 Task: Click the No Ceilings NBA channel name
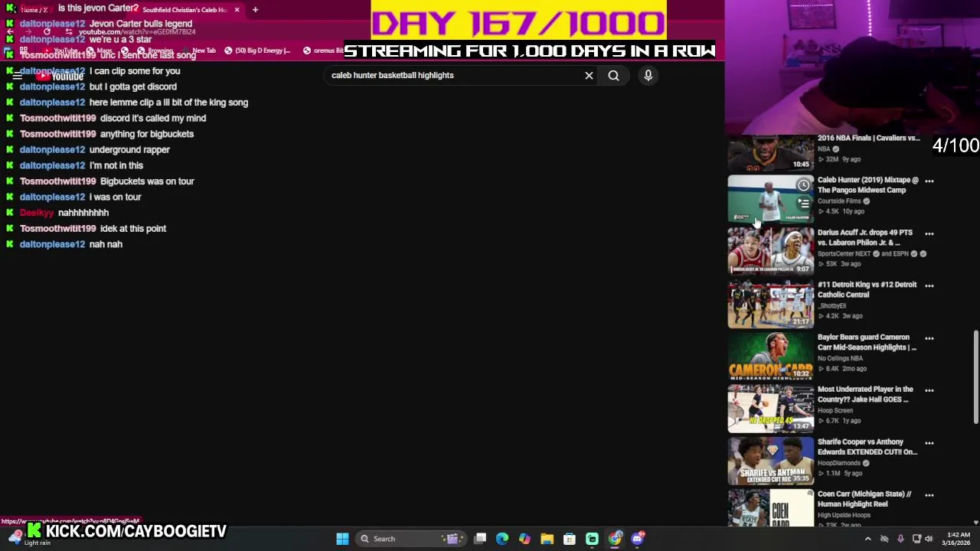840,358
